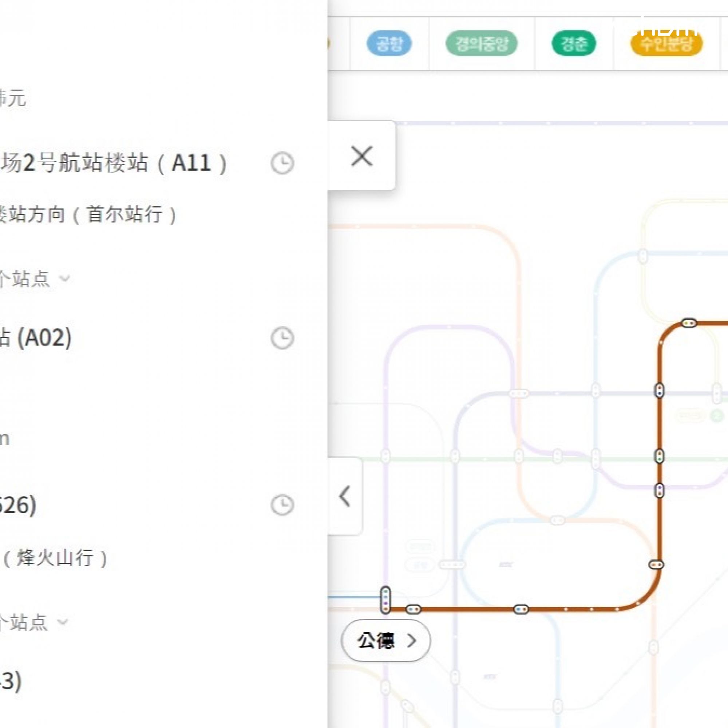Switch to the 경춘 line tab
The width and height of the screenshot is (728, 728).
tap(574, 44)
